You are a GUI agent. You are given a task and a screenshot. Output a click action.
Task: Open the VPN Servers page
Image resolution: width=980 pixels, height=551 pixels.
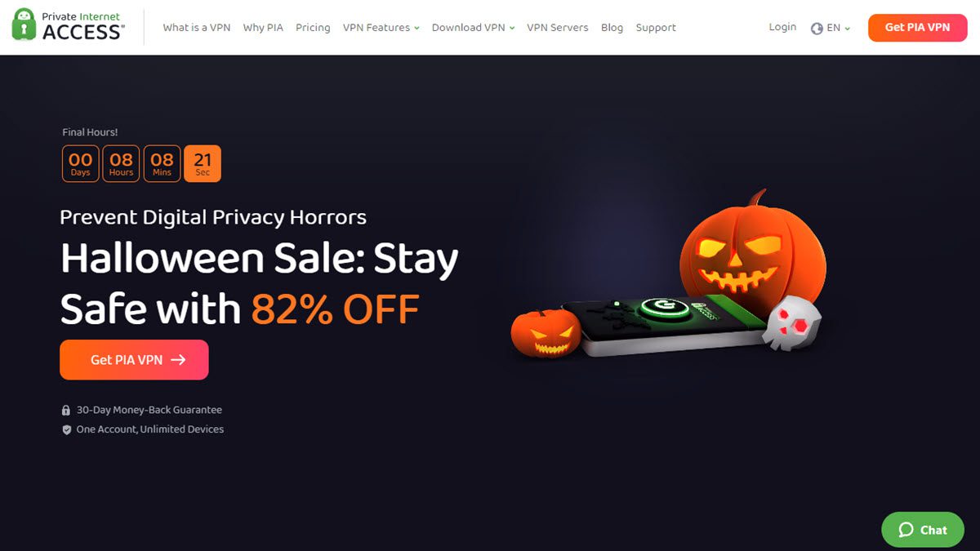(557, 28)
